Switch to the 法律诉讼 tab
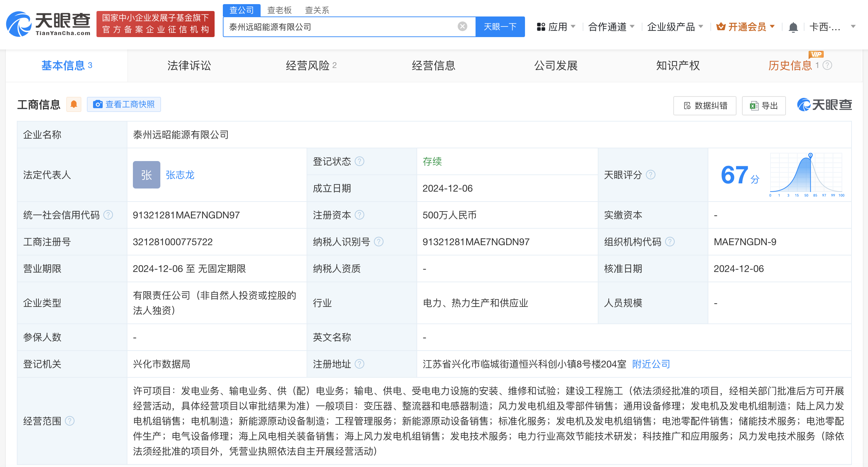The image size is (868, 467). (x=189, y=65)
